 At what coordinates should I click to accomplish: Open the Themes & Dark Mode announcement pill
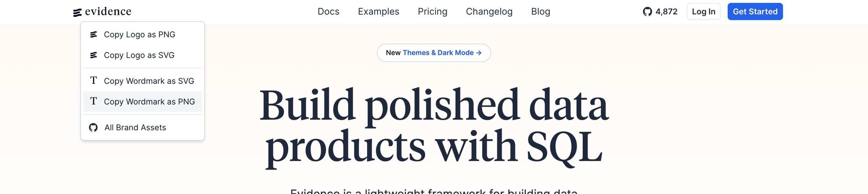(x=434, y=53)
